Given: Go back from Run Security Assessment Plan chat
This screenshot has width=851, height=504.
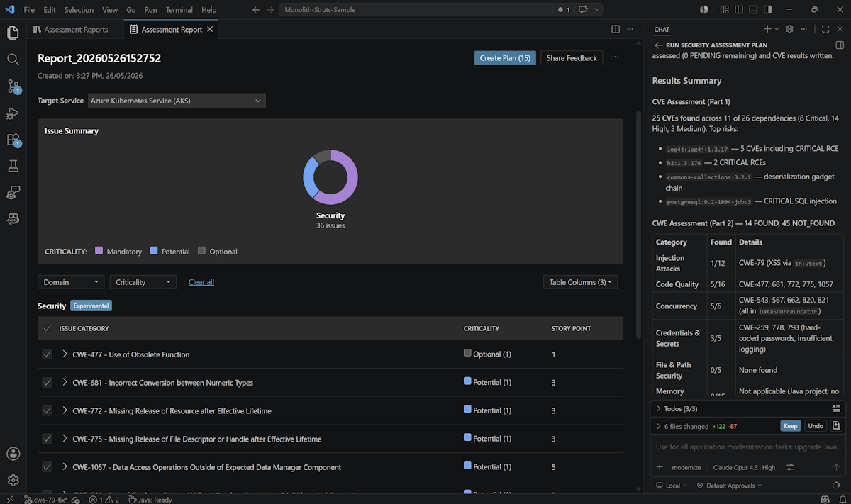Looking at the screenshot, I should (x=658, y=45).
